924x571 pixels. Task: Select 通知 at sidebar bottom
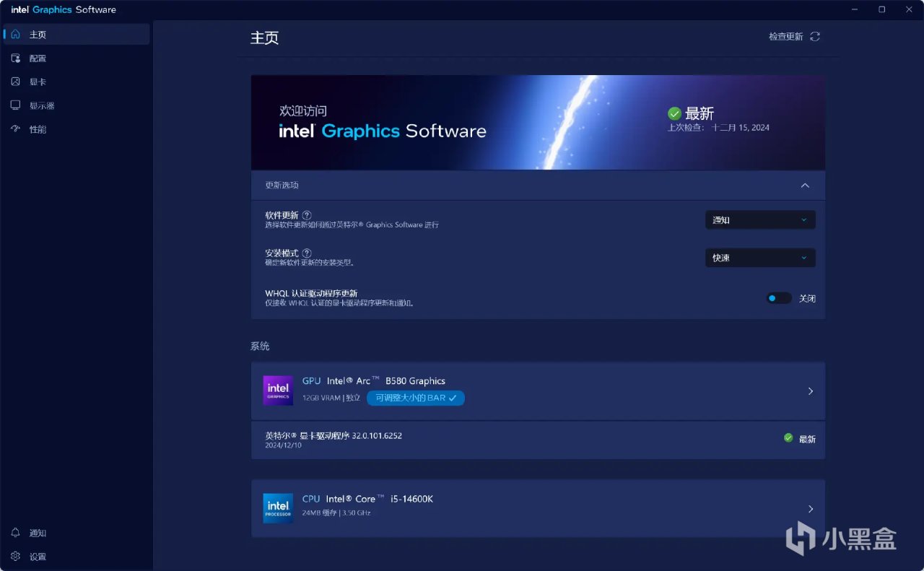(77, 533)
